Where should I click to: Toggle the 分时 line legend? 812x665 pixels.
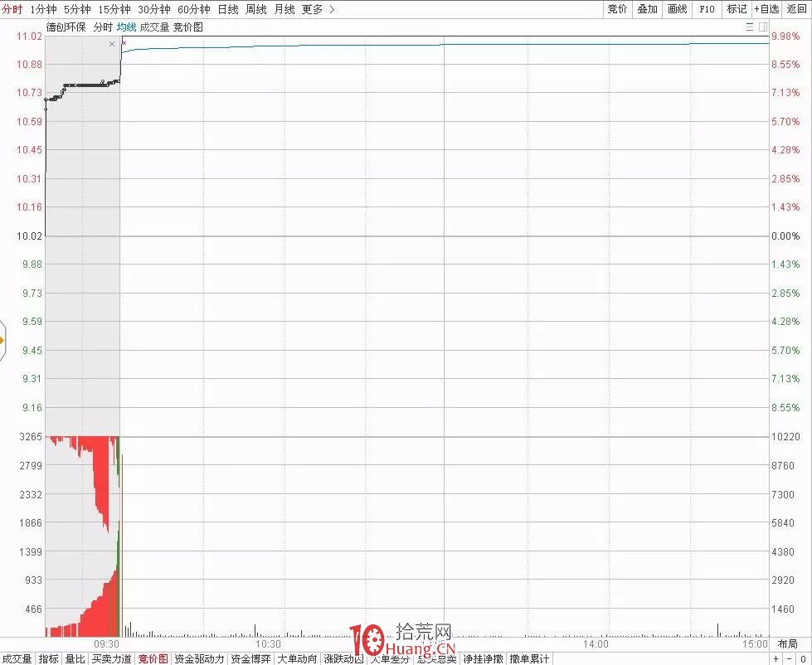pos(103,27)
